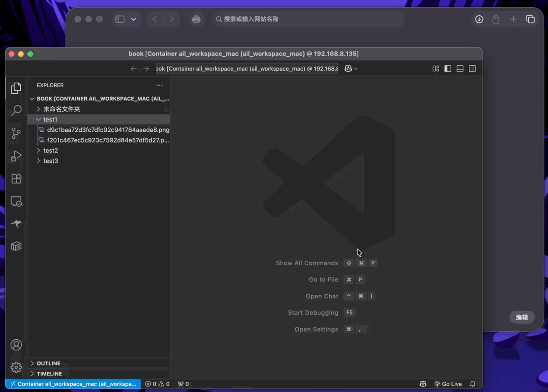Click the Copilot status bar icon

423,384
